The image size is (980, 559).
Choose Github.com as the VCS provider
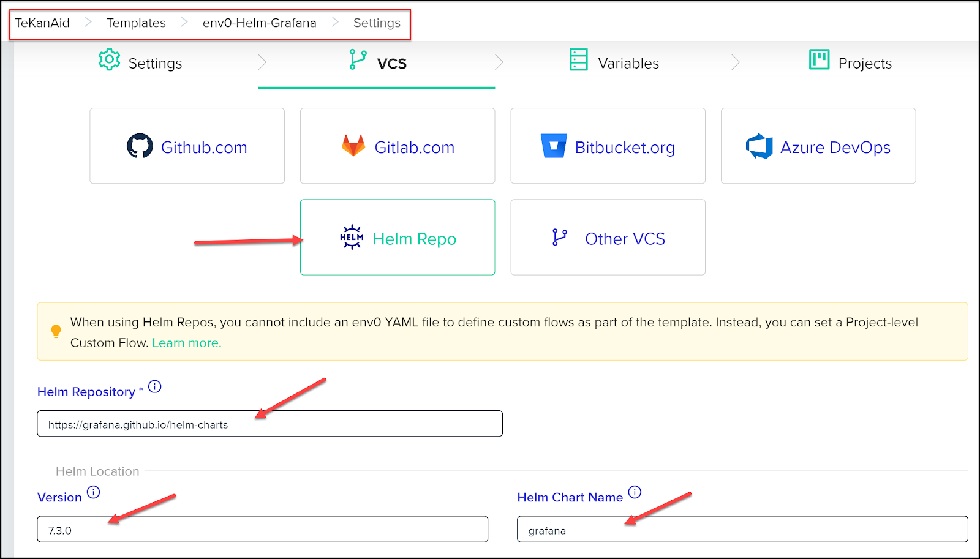tap(187, 146)
